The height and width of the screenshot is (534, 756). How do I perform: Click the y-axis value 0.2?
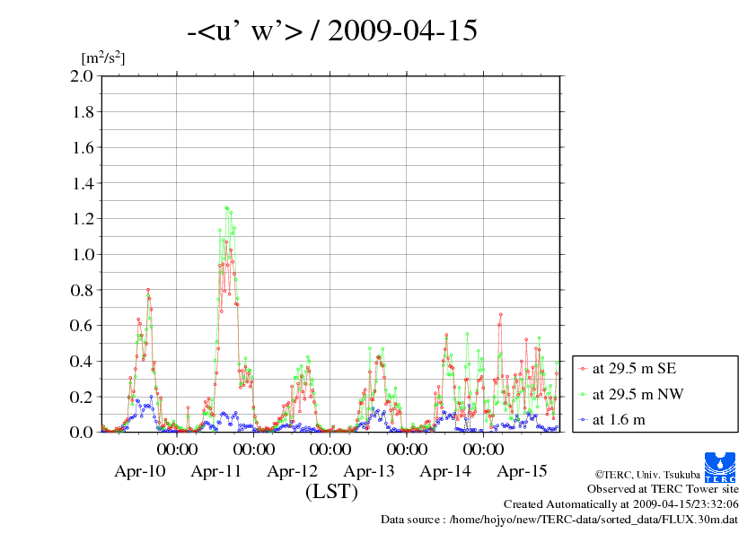[x=82, y=397]
